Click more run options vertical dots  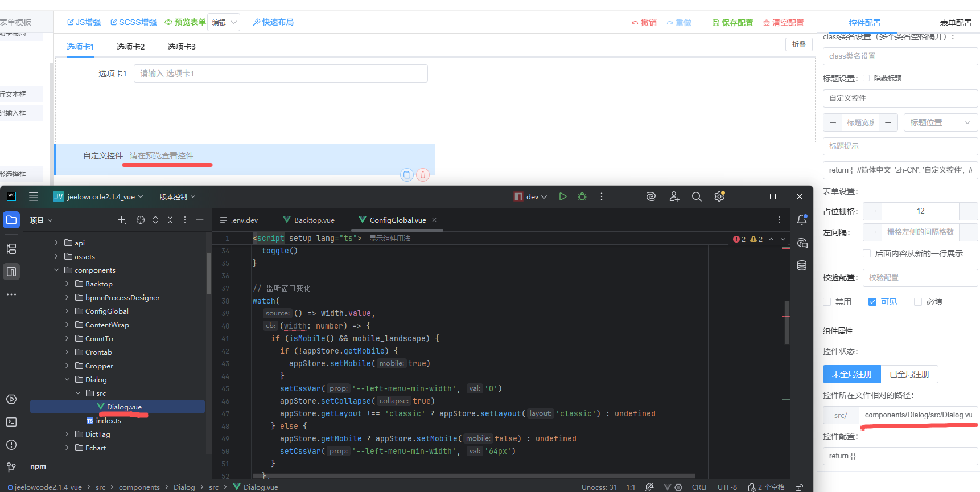coord(602,196)
